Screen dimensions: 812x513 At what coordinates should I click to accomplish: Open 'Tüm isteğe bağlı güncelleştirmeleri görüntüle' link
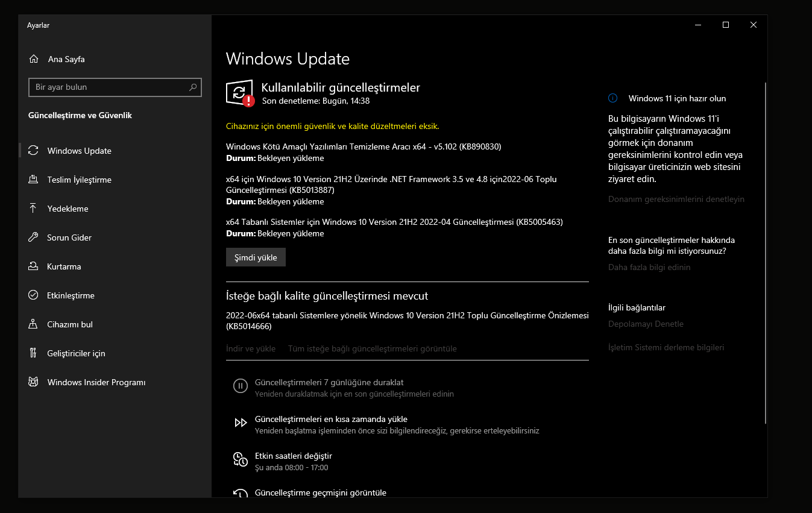point(373,348)
